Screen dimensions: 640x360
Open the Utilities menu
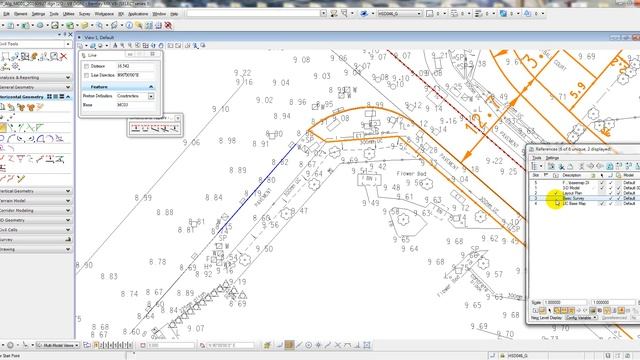(x=69, y=14)
